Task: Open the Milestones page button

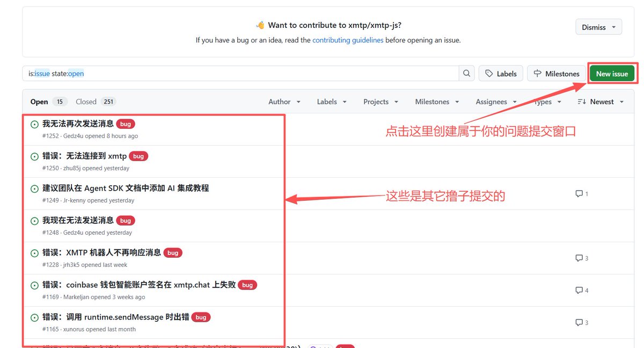Action: tap(557, 74)
